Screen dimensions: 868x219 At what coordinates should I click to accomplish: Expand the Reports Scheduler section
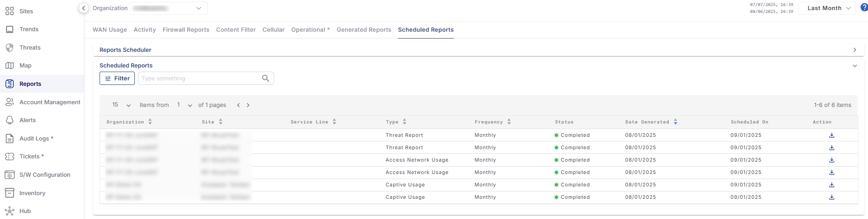click(854, 50)
